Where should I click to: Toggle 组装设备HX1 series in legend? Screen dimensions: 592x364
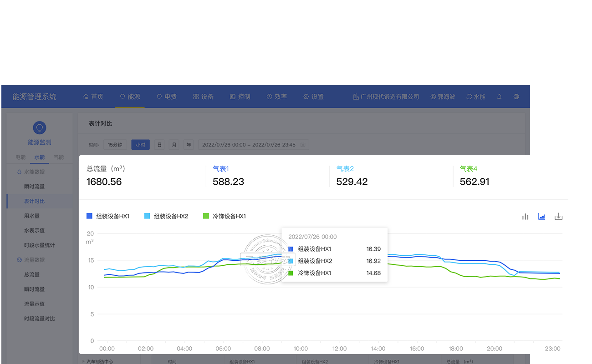108,216
